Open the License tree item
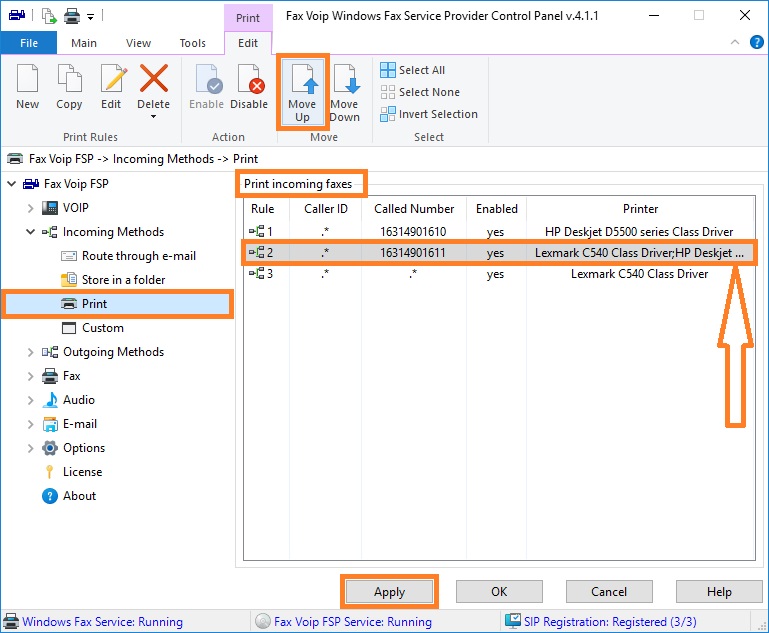 point(74,472)
